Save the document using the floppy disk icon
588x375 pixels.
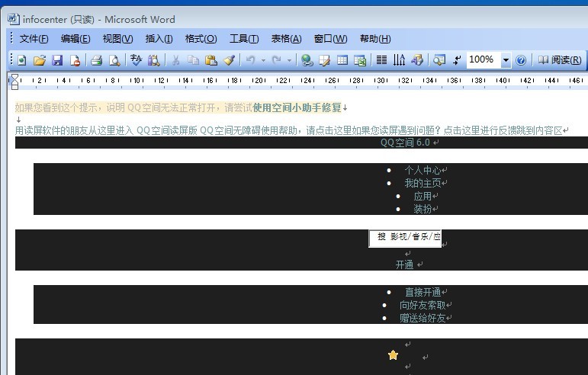point(57,60)
